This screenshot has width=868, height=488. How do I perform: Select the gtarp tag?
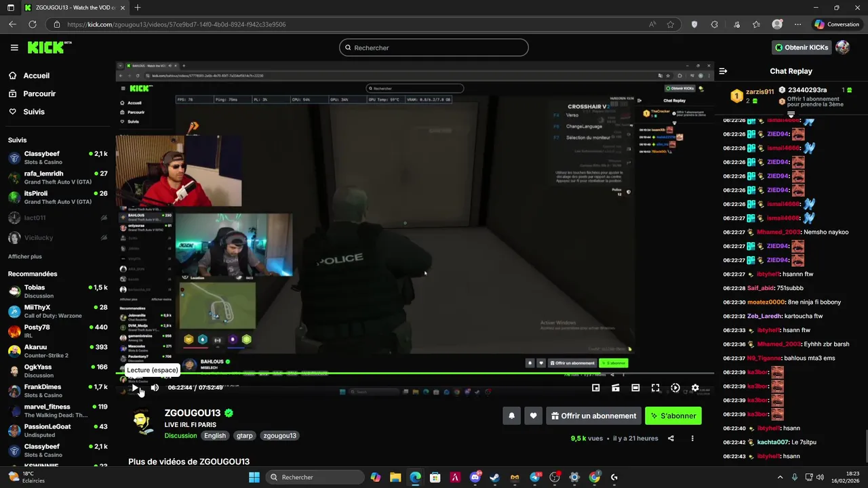point(245,436)
